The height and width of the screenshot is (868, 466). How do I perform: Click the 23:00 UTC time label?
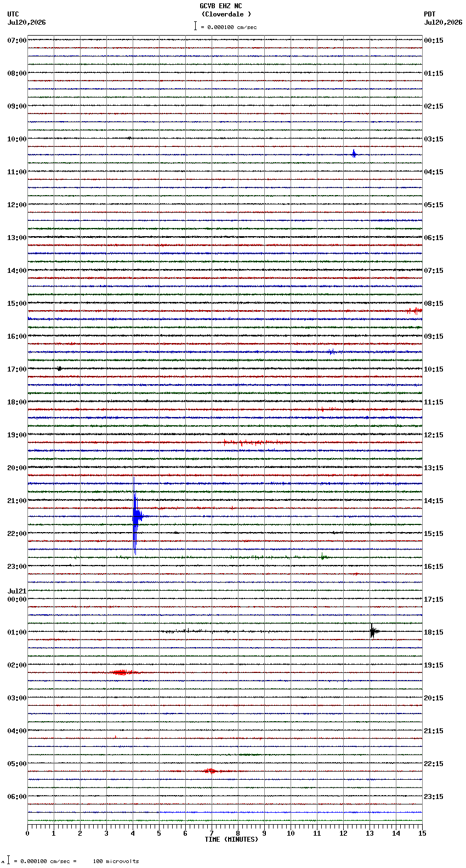pos(17,567)
